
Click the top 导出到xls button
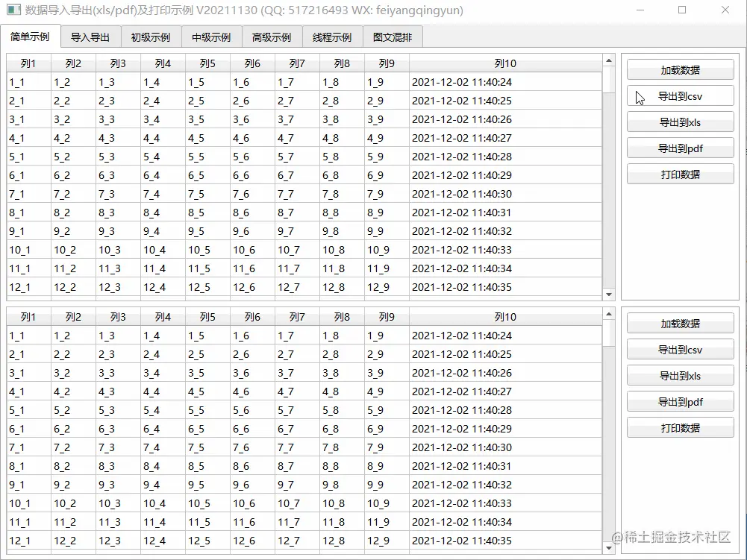pos(679,122)
